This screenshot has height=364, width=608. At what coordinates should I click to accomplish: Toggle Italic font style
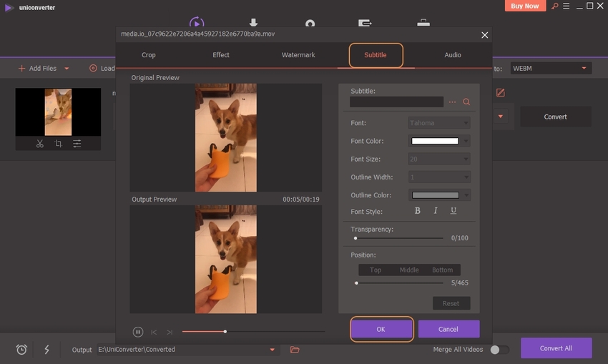tap(436, 211)
